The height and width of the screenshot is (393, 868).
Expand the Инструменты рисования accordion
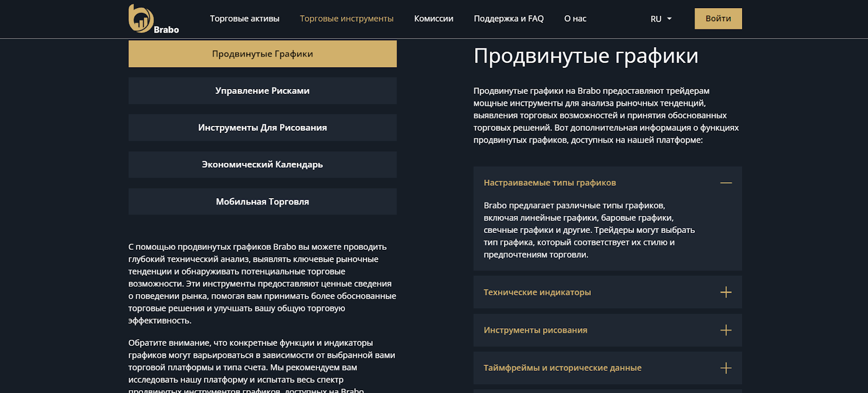pyautogui.click(x=608, y=330)
